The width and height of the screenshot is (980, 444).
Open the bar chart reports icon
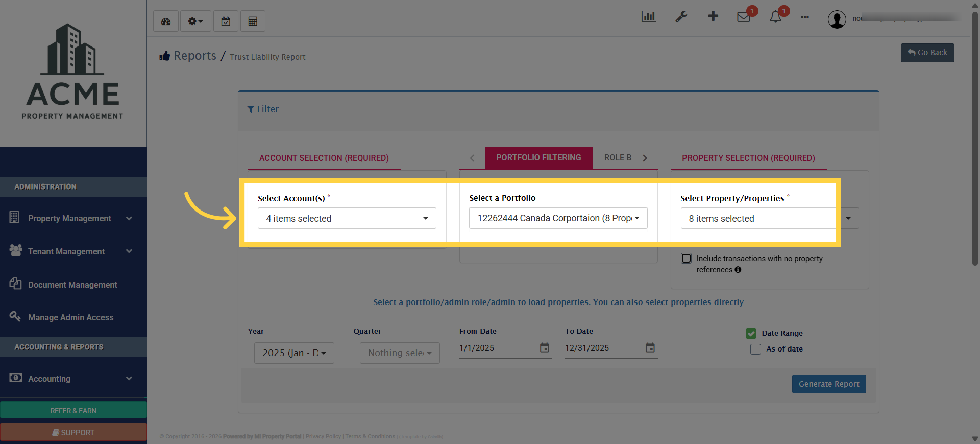[x=648, y=17]
